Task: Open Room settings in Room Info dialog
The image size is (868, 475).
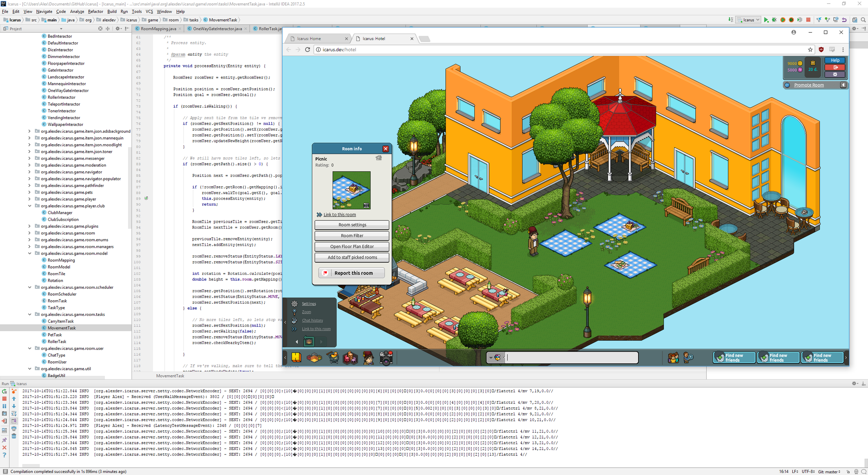Action: tap(351, 224)
